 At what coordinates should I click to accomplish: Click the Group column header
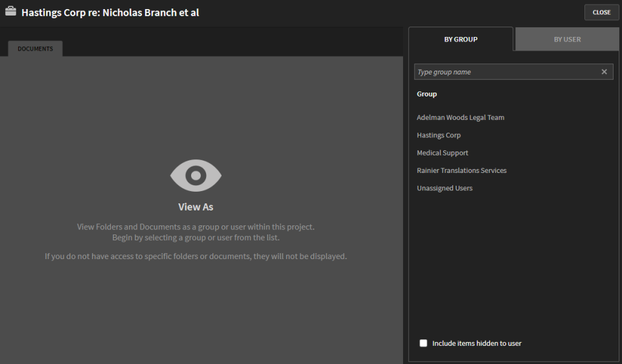427,94
